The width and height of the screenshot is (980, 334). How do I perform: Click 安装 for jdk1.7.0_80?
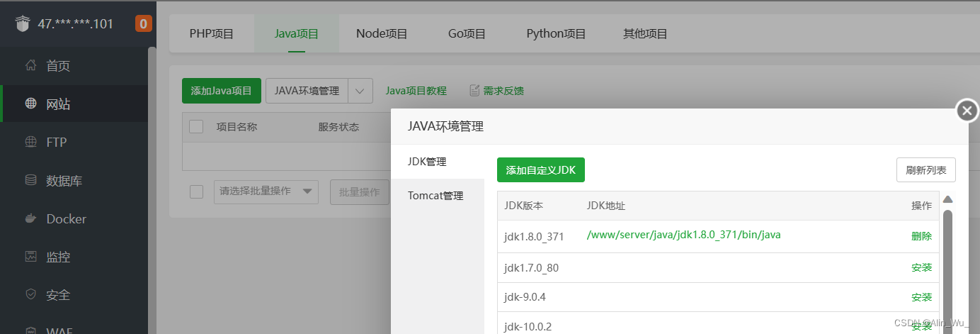pos(921,267)
